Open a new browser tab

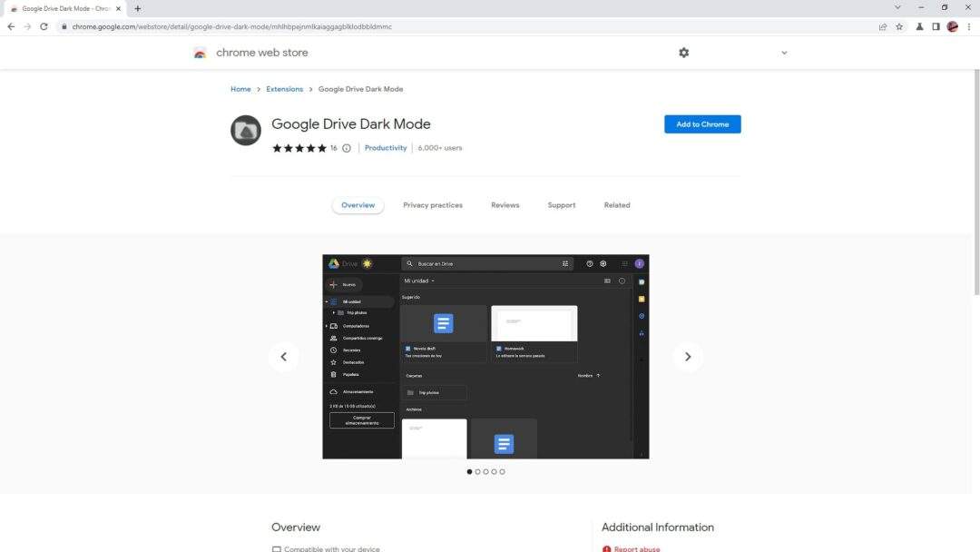point(138,9)
